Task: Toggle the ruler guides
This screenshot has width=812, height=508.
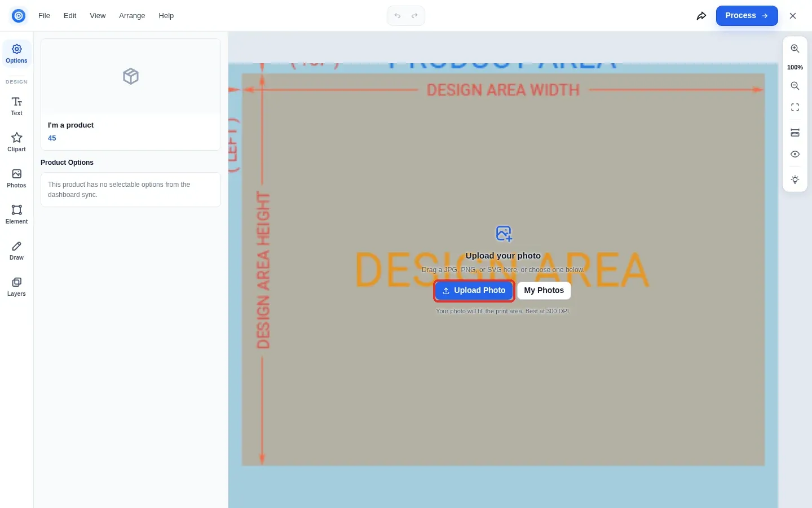Action: 795,133
